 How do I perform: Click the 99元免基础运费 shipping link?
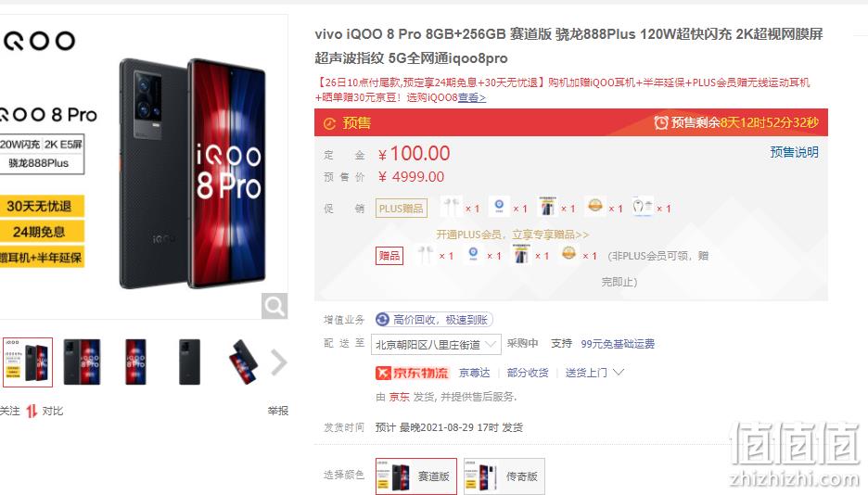point(618,344)
